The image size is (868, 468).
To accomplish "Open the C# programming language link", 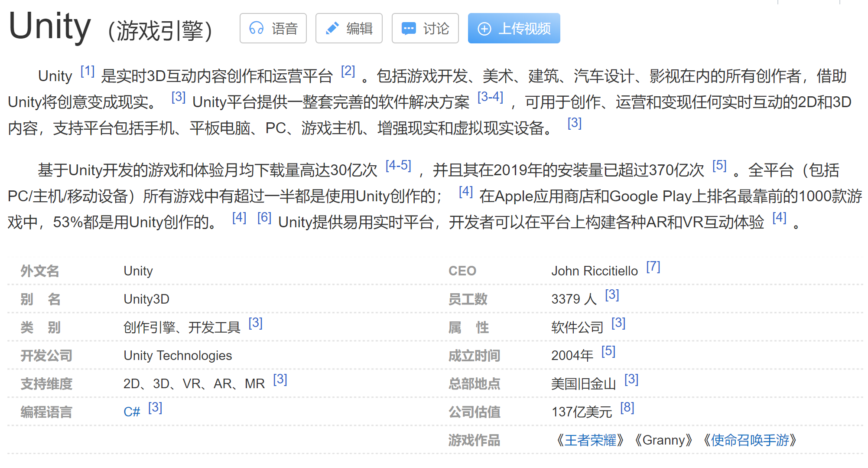I will pos(132,412).
